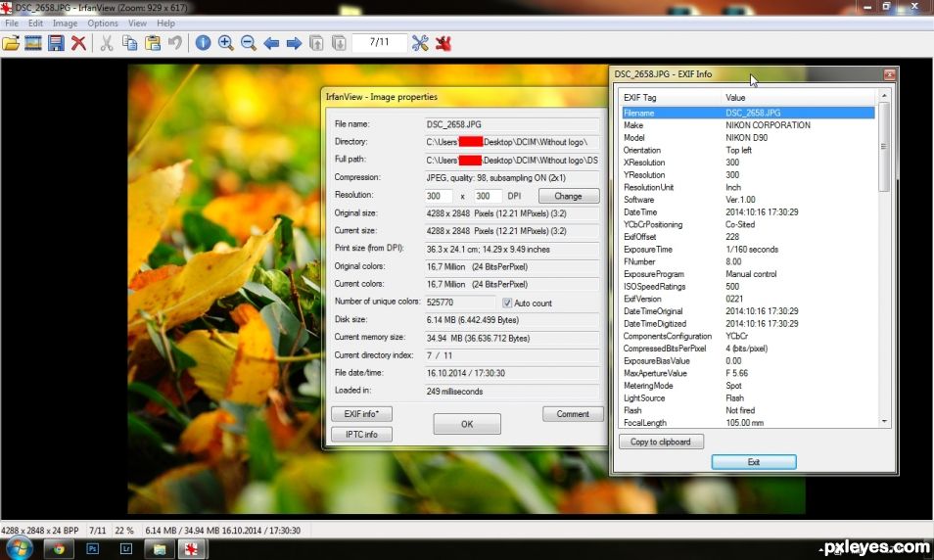Select the Model row NIKON D90
Viewport: 934px width, 560px height.
tap(748, 138)
